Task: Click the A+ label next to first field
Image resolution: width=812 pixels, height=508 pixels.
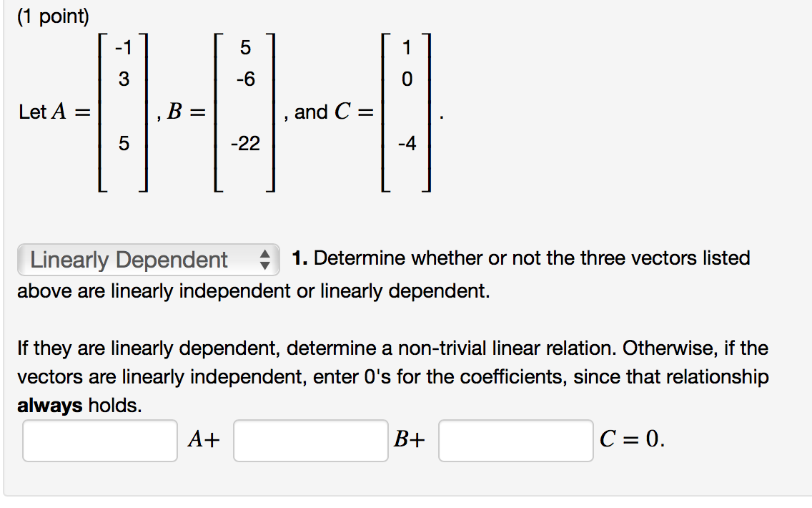Action: click(202, 441)
